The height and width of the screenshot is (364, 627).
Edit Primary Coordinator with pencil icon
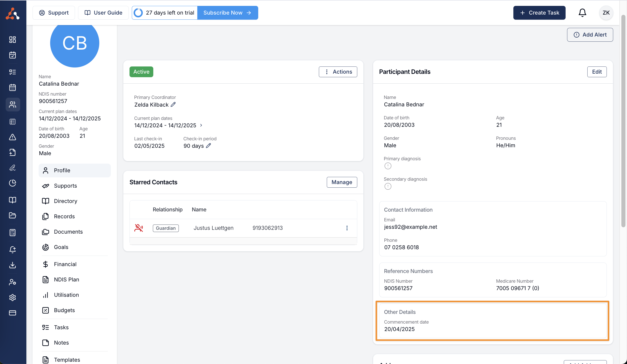click(173, 105)
